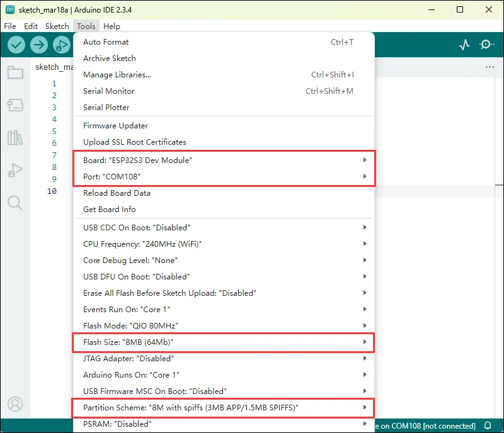Click line number 5 in editor gutter
The width and height of the screenshot is (504, 433).
(x=54, y=132)
